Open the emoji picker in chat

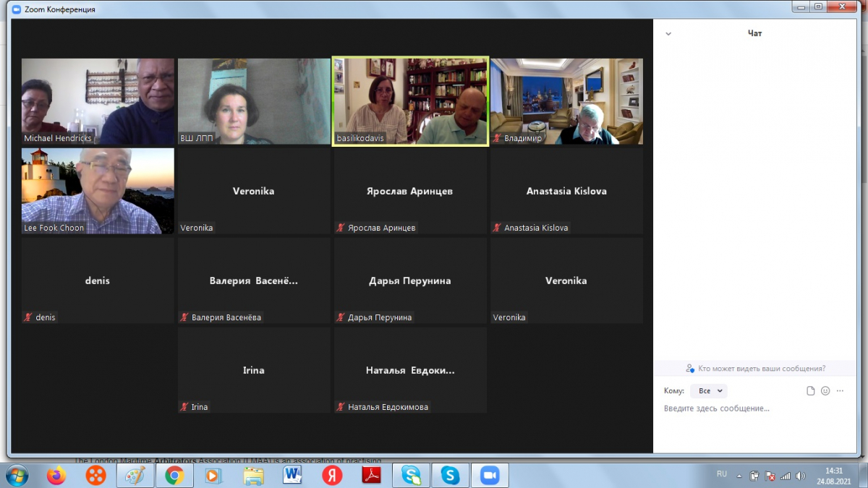coord(825,391)
